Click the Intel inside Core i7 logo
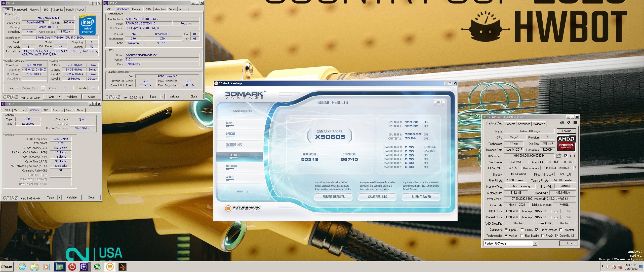644x272 pixels. click(87, 25)
